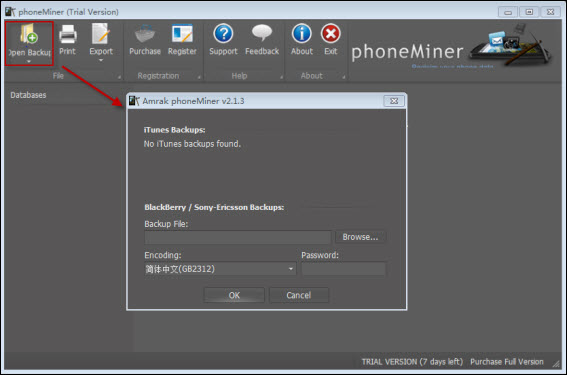Expand the Help group launcher

[281, 77]
